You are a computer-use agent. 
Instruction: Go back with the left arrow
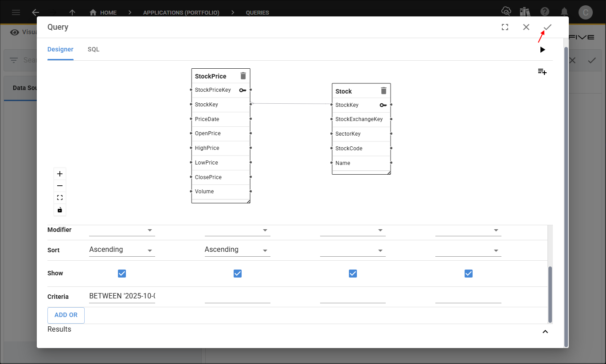tap(36, 12)
